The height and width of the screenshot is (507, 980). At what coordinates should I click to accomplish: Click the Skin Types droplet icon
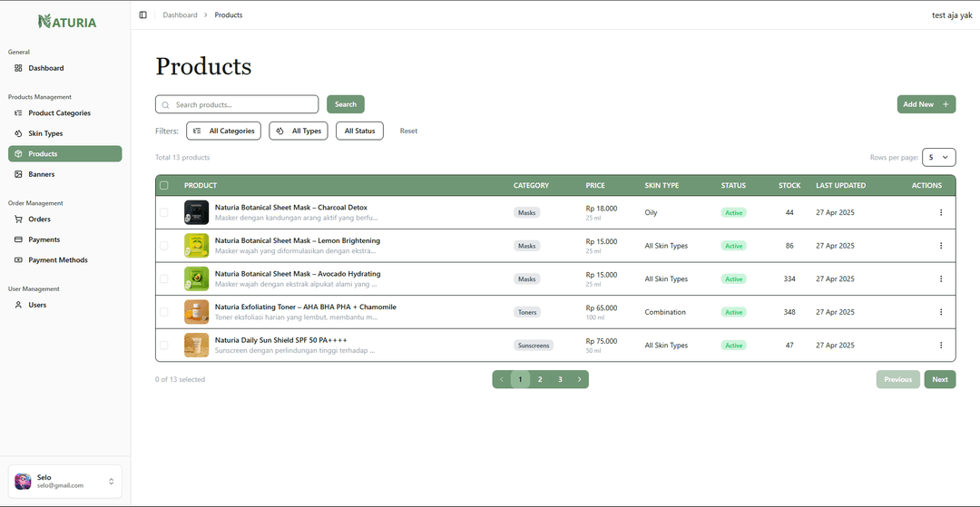(x=18, y=133)
